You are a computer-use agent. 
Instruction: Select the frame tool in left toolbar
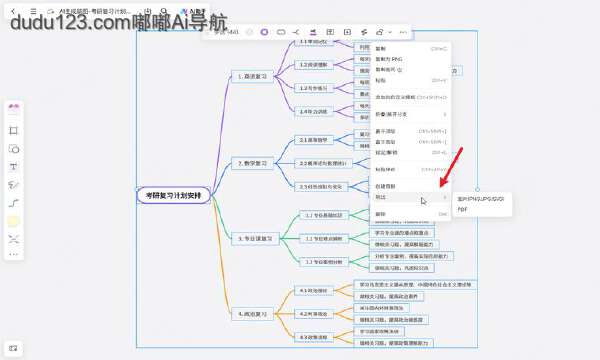(x=13, y=130)
